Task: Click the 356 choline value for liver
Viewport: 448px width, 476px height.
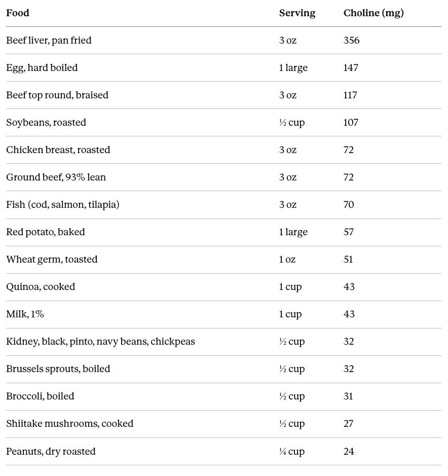Action: (351, 41)
